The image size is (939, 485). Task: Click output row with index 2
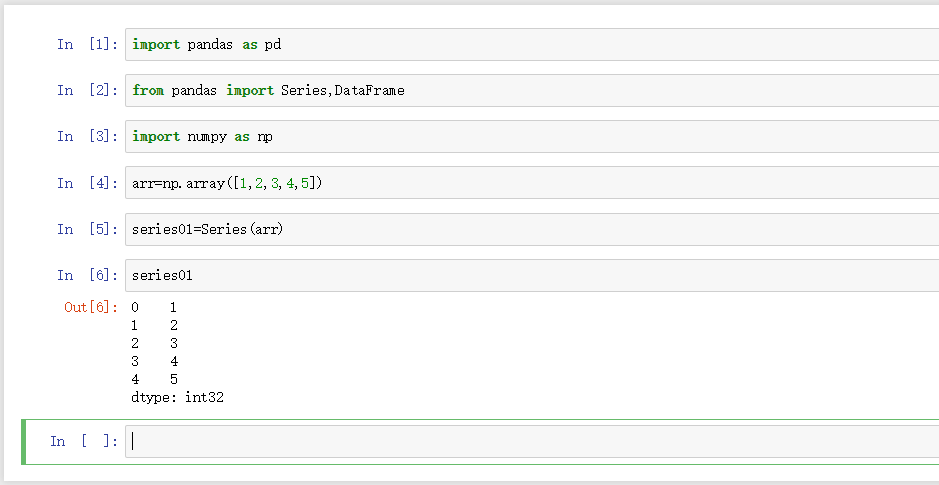click(x=154, y=344)
